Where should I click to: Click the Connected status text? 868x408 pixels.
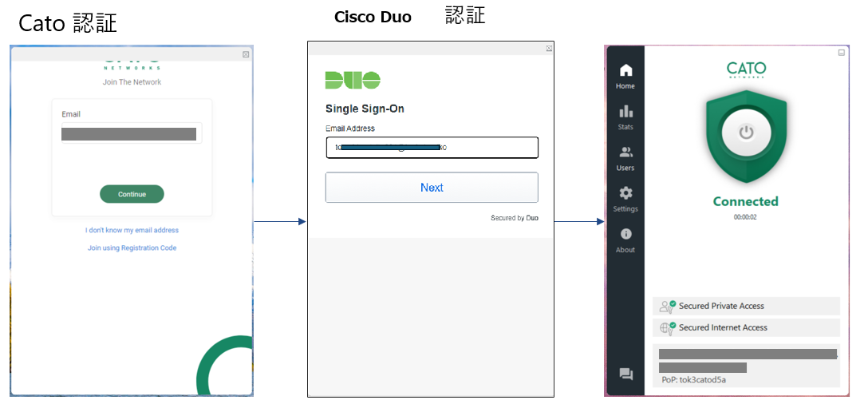coord(746,201)
